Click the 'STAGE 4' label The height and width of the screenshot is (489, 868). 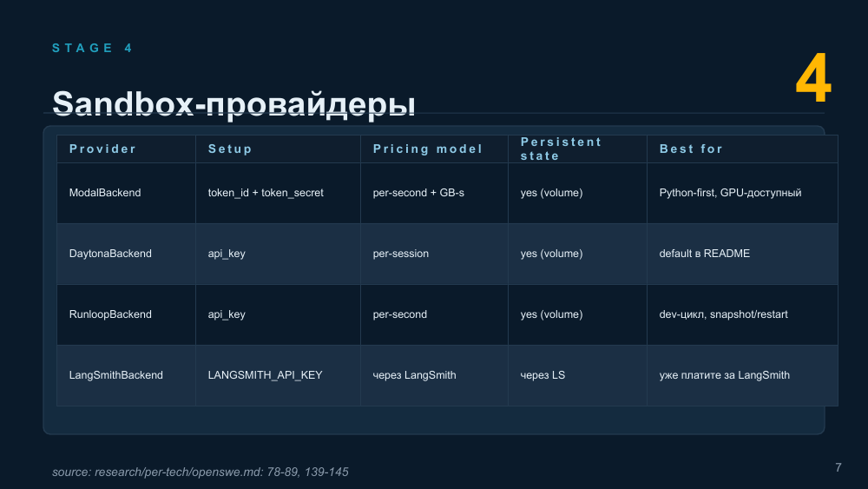(92, 48)
